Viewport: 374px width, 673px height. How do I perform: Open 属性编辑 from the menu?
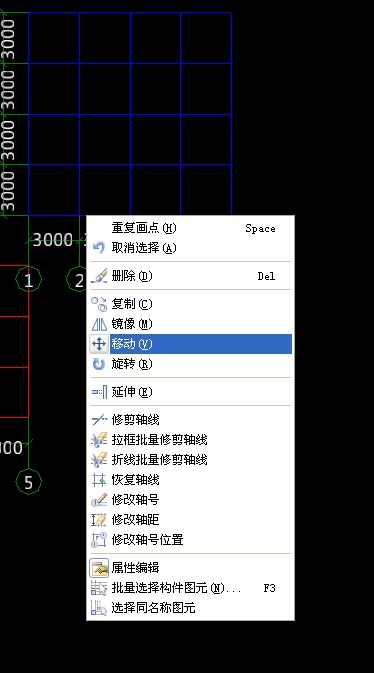pos(190,568)
